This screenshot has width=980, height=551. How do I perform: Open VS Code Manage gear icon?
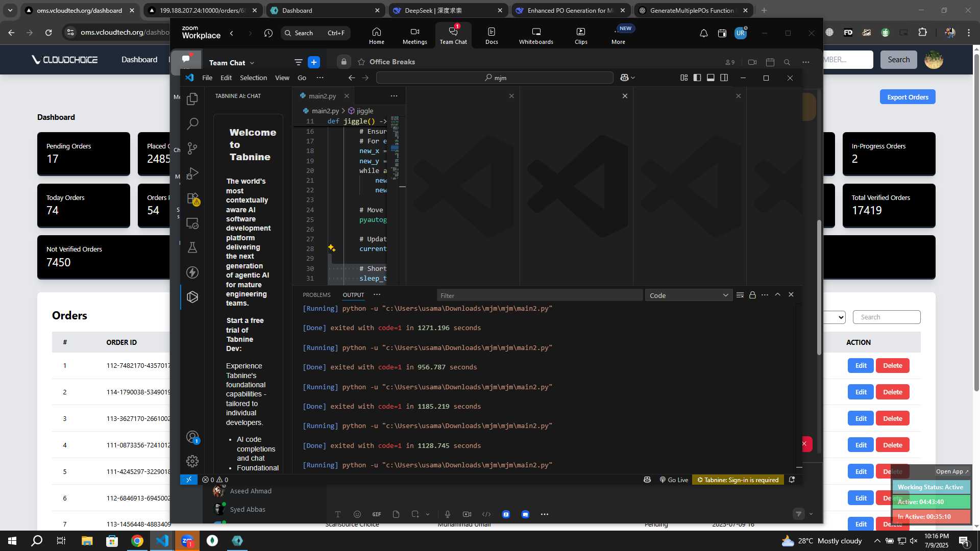[192, 461]
